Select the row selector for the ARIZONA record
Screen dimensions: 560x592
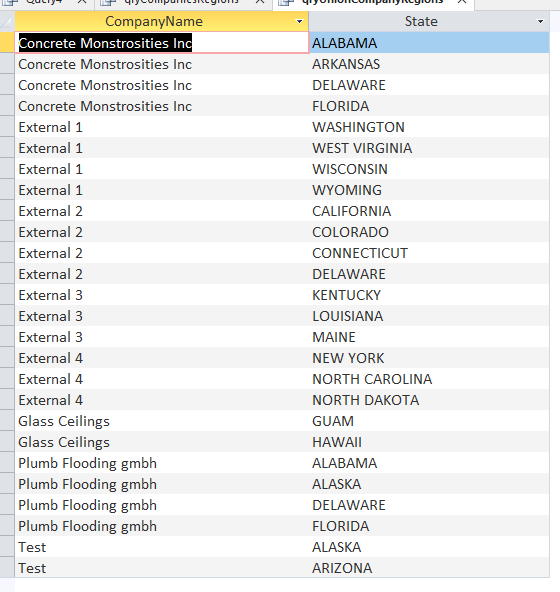[7, 568]
